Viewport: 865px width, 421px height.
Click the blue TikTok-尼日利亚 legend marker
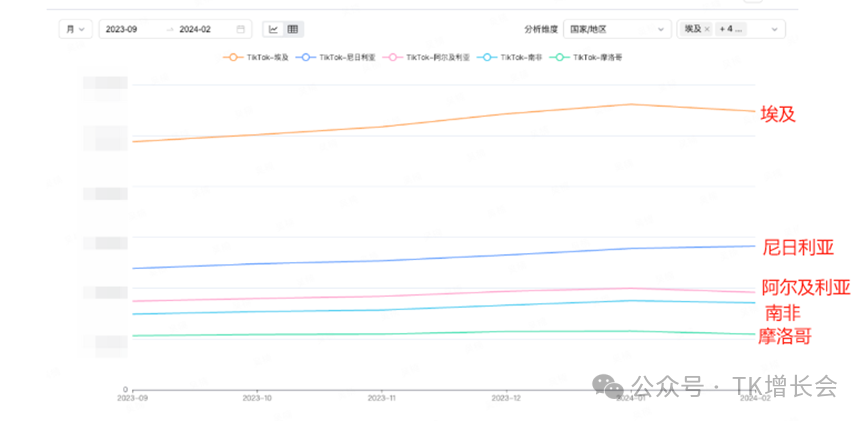pos(306,58)
